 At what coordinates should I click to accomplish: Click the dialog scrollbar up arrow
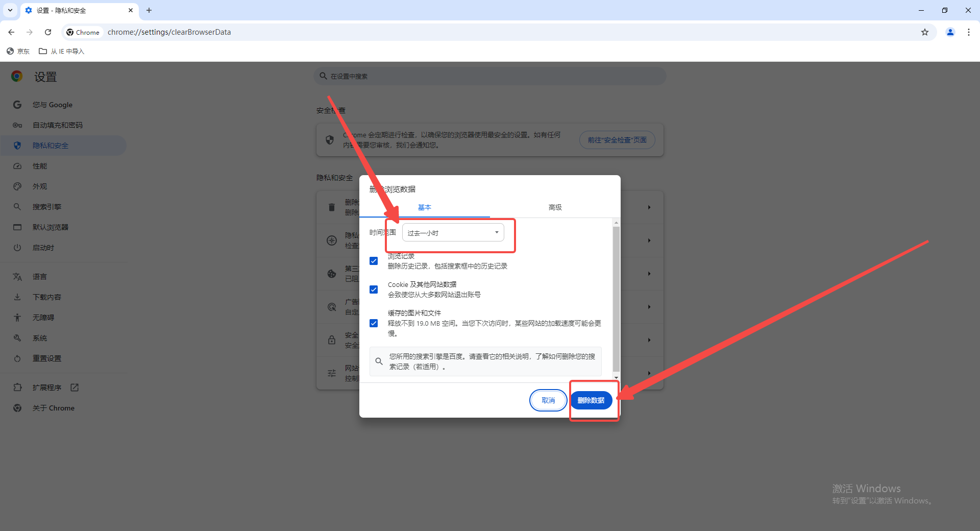[616, 223]
